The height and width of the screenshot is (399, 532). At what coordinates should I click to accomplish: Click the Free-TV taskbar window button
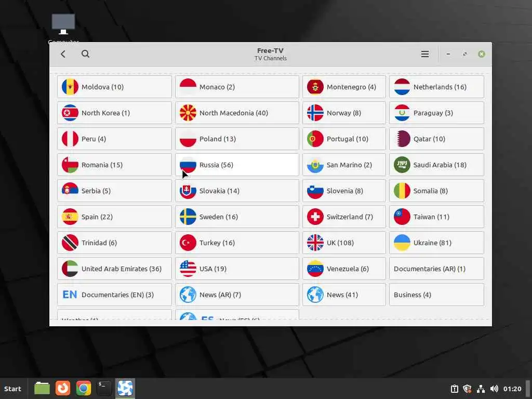(125, 389)
